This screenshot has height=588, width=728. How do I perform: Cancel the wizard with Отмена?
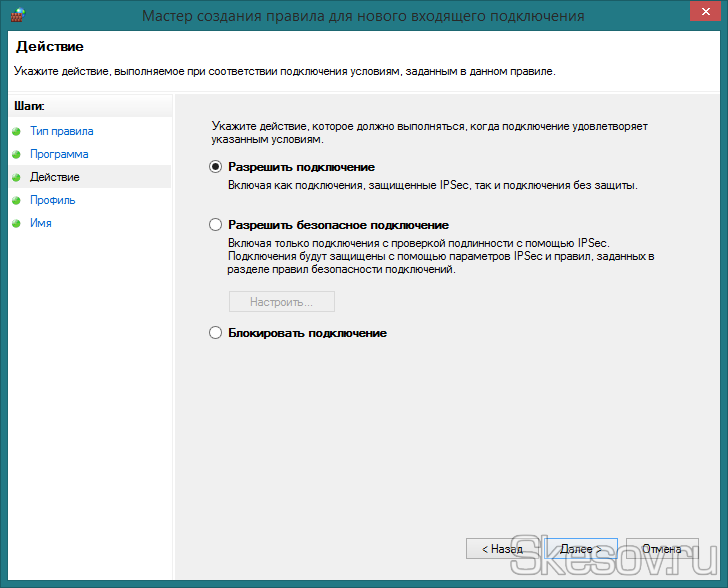[662, 549]
